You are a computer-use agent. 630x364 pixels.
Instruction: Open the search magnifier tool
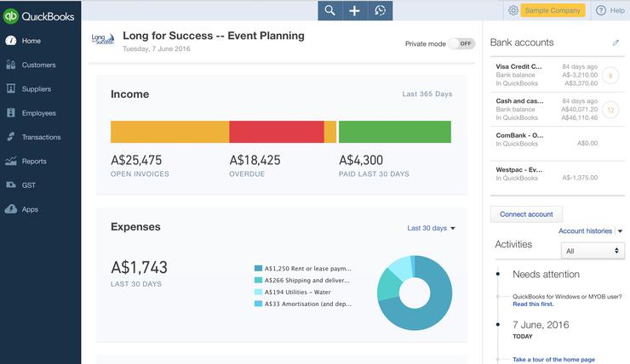point(329,10)
